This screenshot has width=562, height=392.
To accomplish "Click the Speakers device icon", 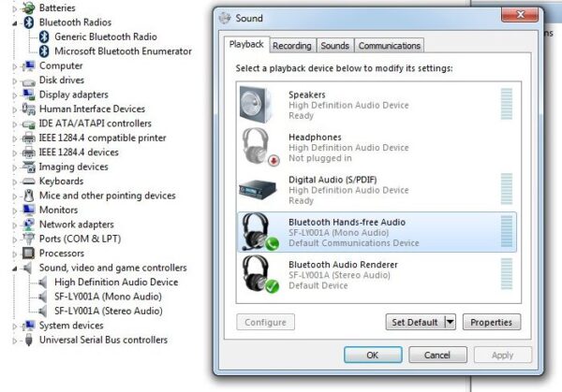I will point(257,103).
